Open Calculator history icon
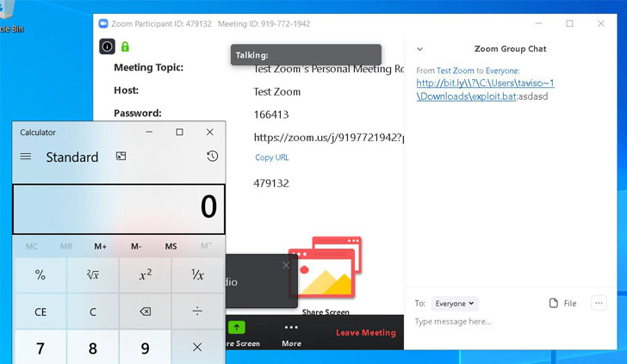The image size is (627, 364). click(x=213, y=157)
